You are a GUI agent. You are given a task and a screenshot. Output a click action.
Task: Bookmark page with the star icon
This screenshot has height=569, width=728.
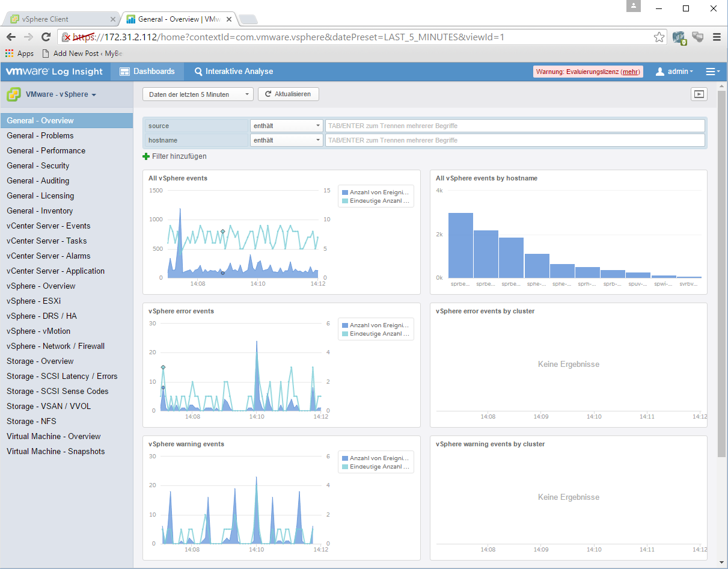[659, 37]
